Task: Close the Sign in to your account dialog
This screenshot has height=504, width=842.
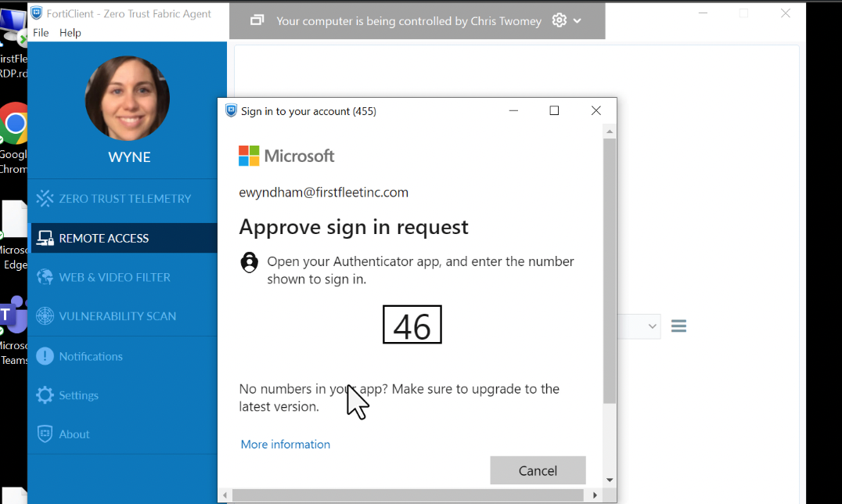Action: [x=596, y=110]
